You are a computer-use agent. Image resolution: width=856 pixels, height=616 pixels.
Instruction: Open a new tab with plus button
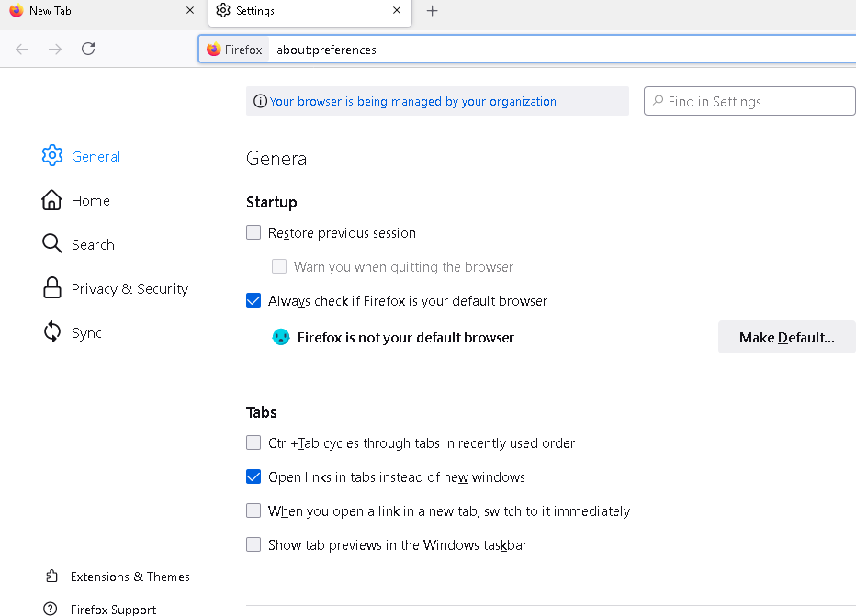click(x=432, y=11)
